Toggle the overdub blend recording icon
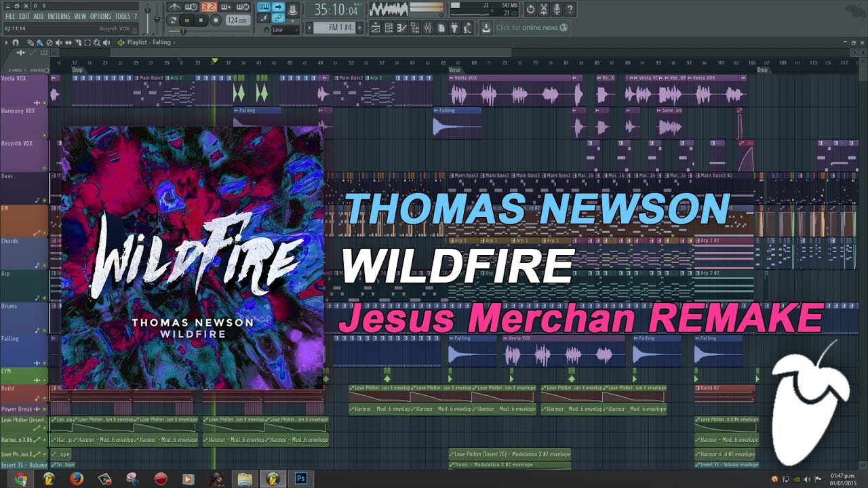868x488 pixels. pos(226,7)
